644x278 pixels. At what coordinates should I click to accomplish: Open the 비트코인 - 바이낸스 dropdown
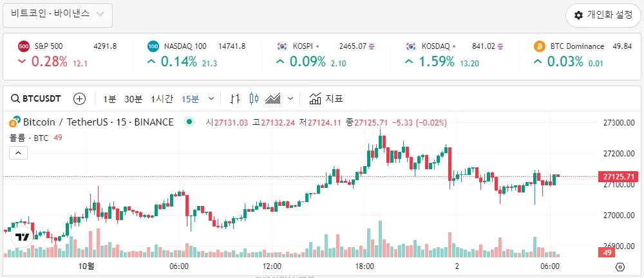(x=57, y=15)
